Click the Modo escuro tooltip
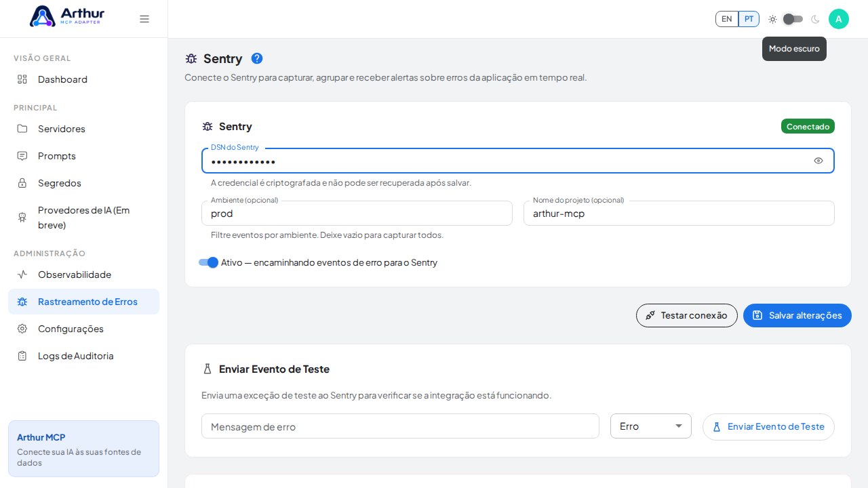 point(794,49)
